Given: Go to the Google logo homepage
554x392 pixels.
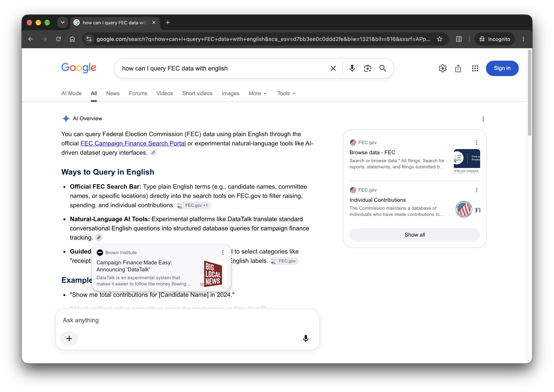Looking at the screenshot, I should coord(79,68).
